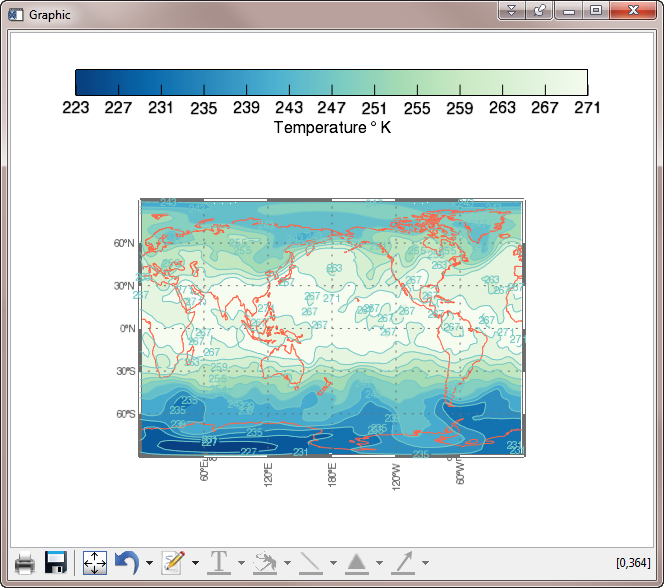The image size is (664, 588).
Task: Select the Line annotation tool
Action: [x=311, y=563]
